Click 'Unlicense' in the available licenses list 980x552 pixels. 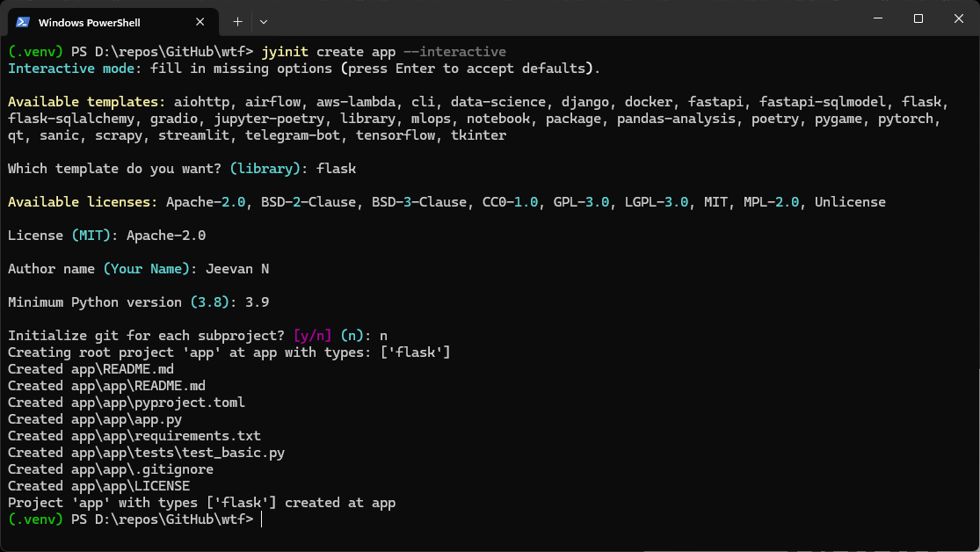pyautogui.click(x=850, y=202)
